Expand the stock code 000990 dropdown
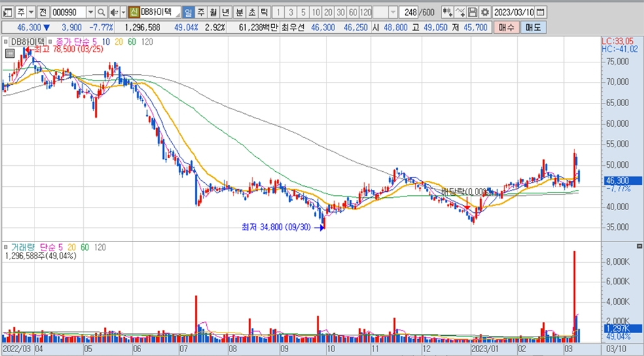This screenshot has width=644, height=356. click(x=90, y=12)
